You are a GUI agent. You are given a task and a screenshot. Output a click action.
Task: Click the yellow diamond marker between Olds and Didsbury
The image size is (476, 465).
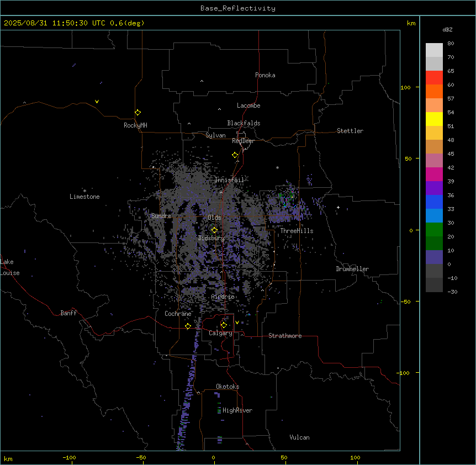click(214, 230)
